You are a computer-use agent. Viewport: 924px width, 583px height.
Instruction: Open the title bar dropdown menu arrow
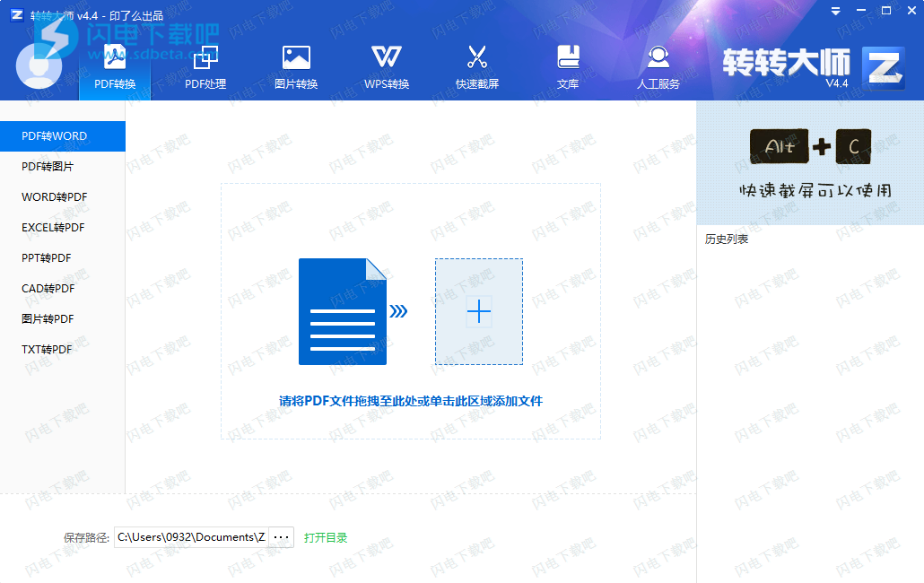point(835,11)
